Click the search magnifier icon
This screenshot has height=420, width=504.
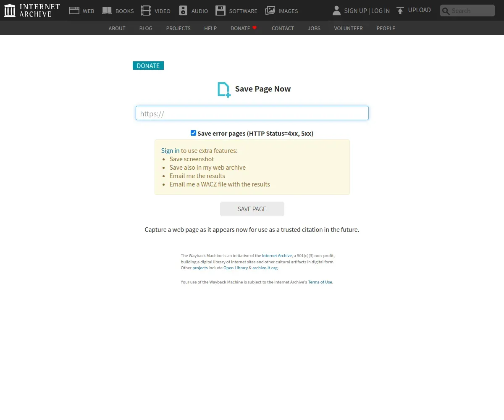(x=446, y=11)
